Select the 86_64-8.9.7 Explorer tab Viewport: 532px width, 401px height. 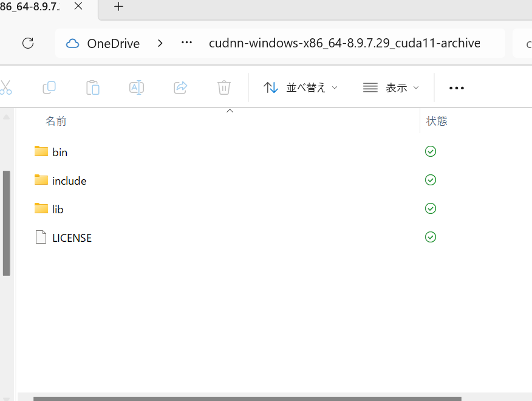[x=30, y=7]
